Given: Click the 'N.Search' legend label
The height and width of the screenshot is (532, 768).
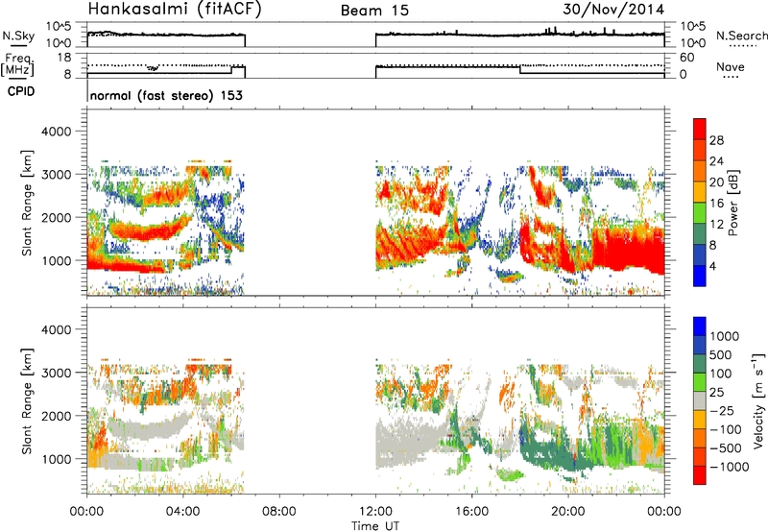Looking at the screenshot, I should pyautogui.click(x=741, y=36).
